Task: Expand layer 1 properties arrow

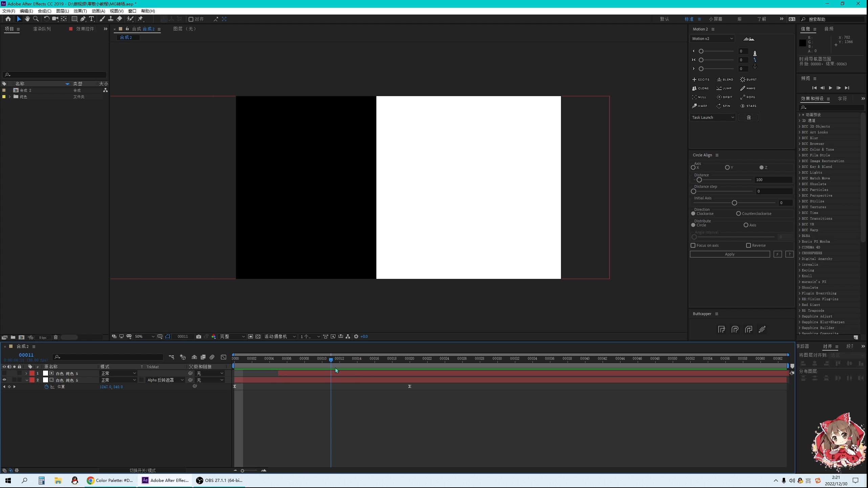Action: (26, 373)
